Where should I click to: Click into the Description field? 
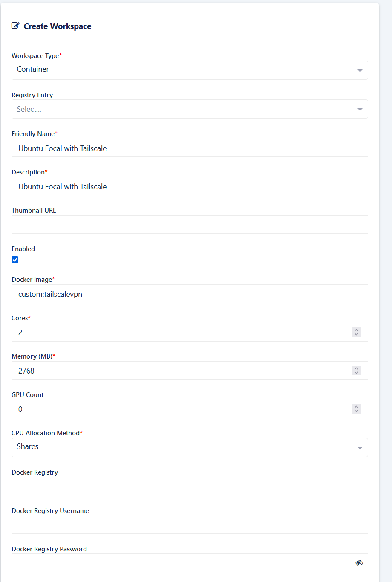tap(190, 186)
